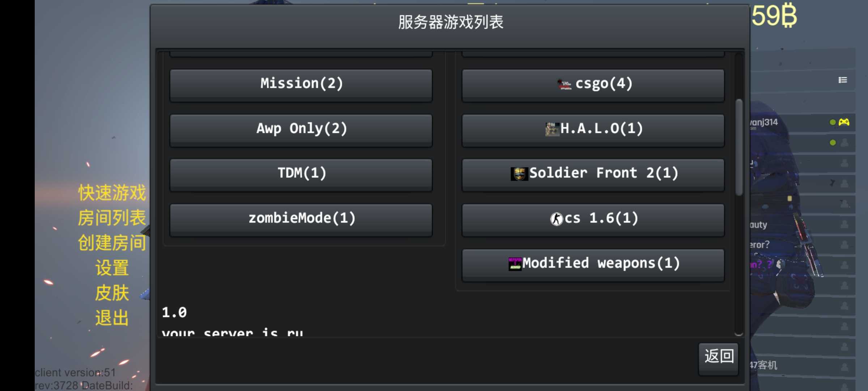This screenshot has height=391, width=868.
Task: Choose 创建房间 from the main menu
Action: click(x=112, y=243)
